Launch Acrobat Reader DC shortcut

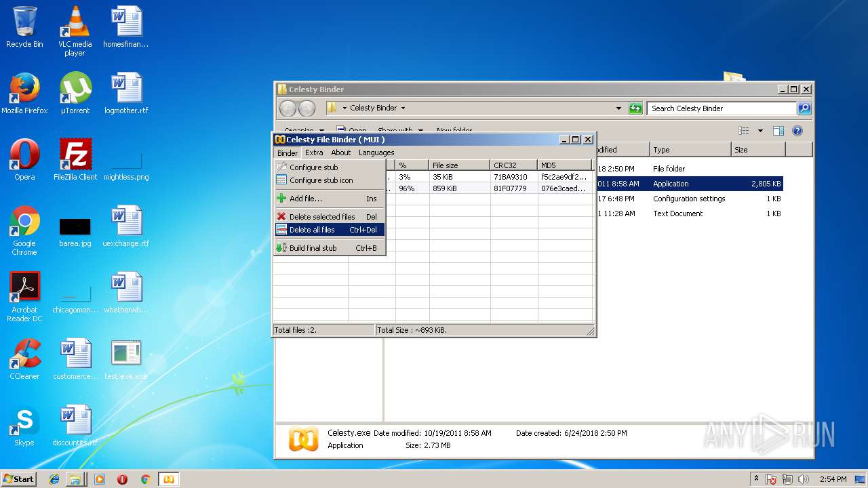(24, 297)
